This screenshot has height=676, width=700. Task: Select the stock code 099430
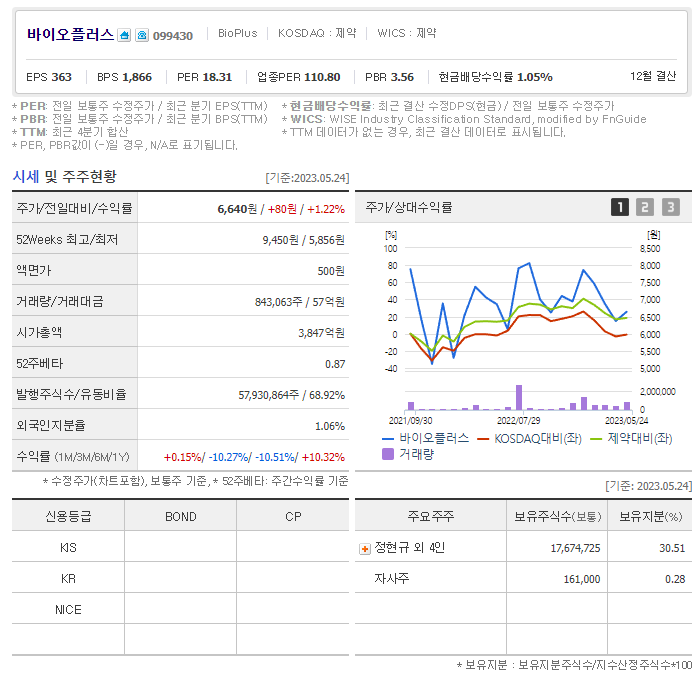point(173,36)
